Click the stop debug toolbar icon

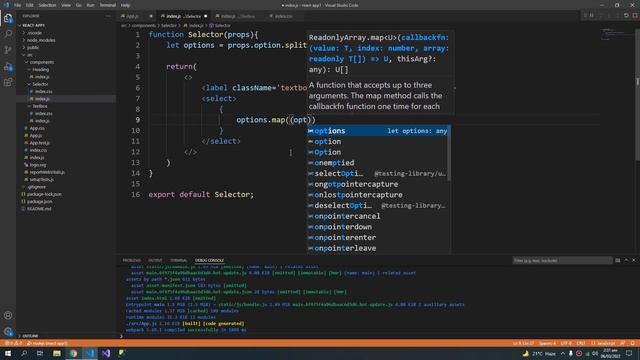coord(635,16)
